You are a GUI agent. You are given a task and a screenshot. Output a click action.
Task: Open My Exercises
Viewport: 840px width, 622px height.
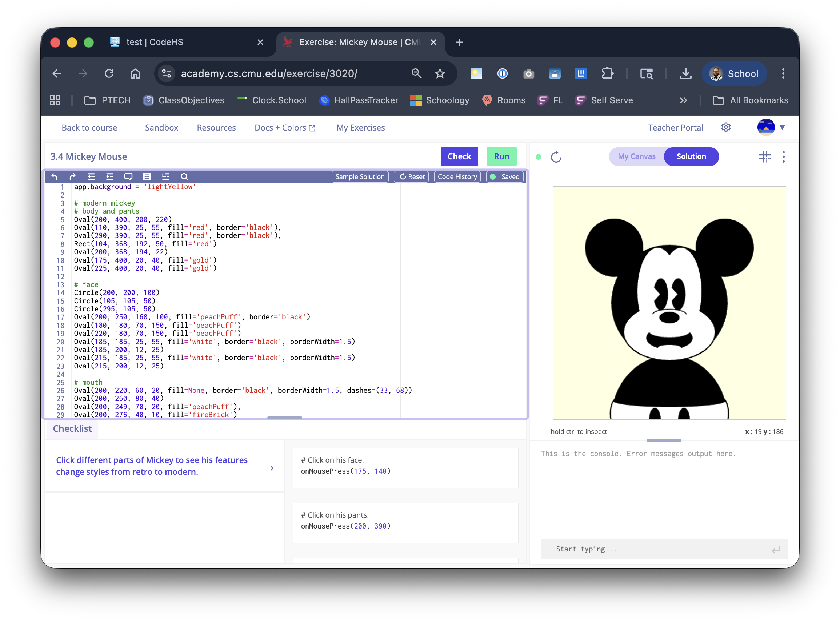[x=360, y=128]
